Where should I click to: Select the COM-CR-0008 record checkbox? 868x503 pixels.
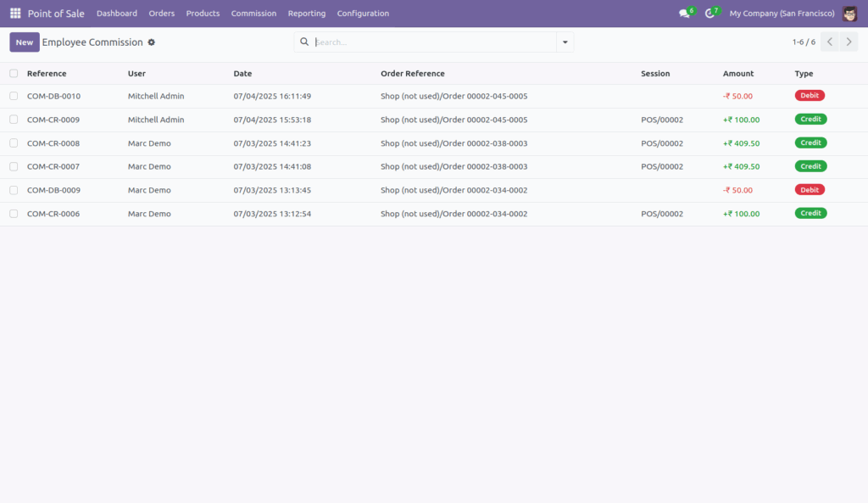[x=14, y=143]
